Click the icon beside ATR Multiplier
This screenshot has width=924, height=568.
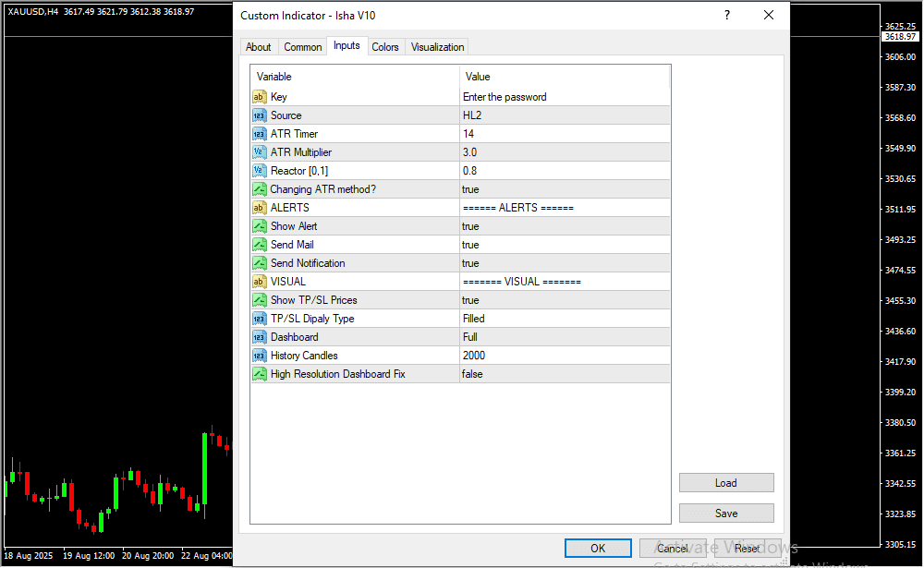[259, 152]
